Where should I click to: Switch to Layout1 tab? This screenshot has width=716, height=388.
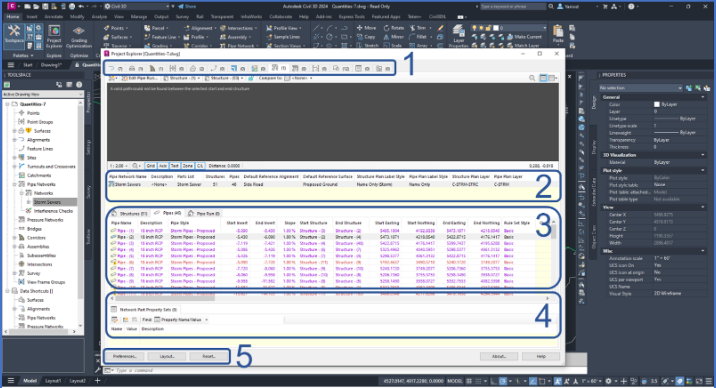53,381
